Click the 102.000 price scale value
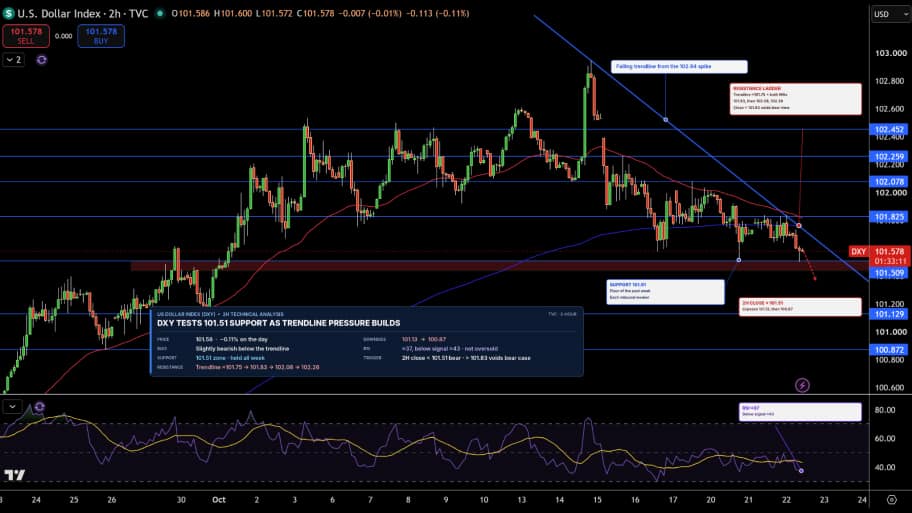Image resolution: width=912 pixels, height=513 pixels. coord(890,193)
